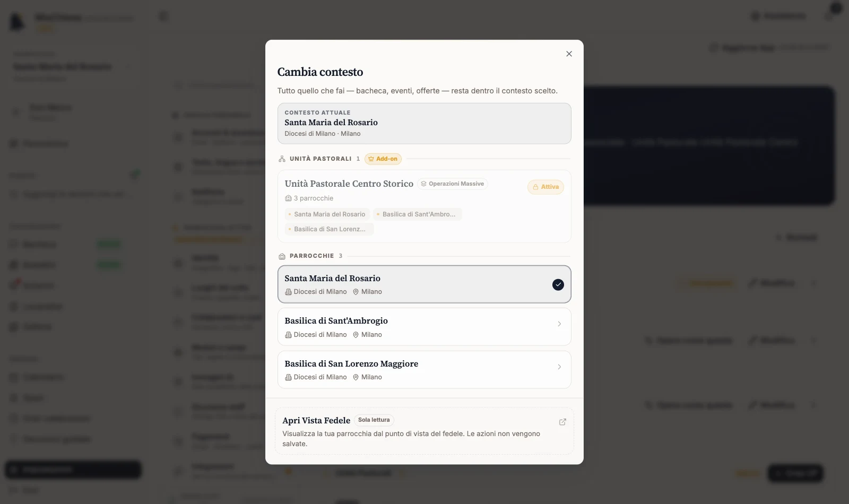849x504 pixels.
Task: Select the Basilica di Sant'Ambro... chip
Action: tap(417, 214)
